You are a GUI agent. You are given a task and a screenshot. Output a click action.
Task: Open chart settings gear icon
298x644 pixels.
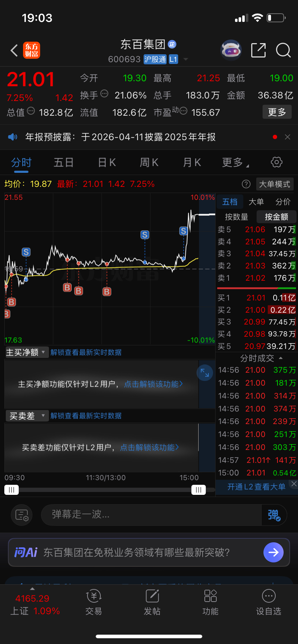coord(276,162)
